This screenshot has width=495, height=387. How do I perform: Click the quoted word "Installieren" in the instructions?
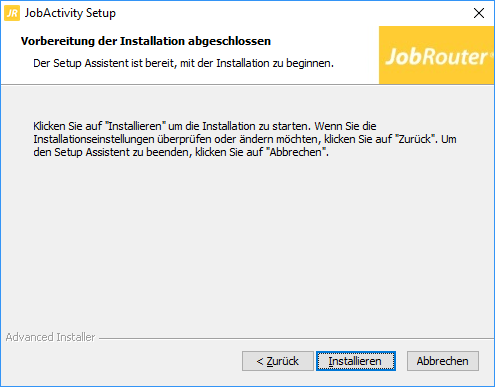pyautogui.click(x=135, y=126)
